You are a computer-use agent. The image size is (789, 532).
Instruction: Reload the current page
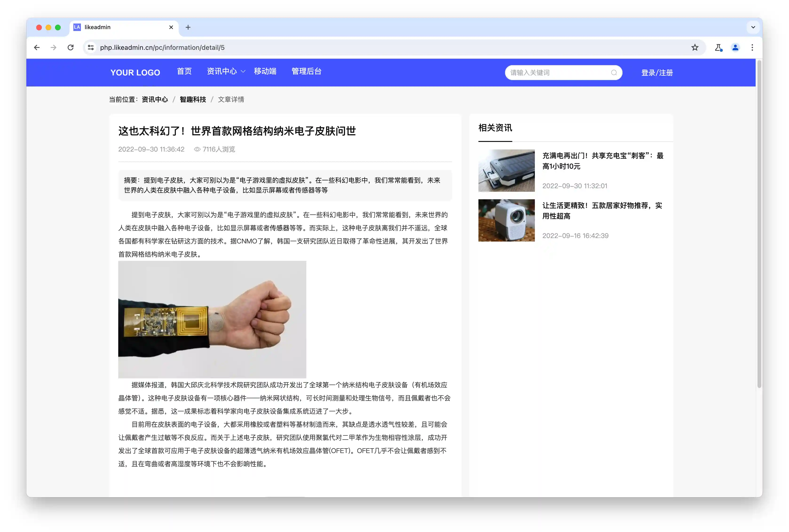coord(71,47)
